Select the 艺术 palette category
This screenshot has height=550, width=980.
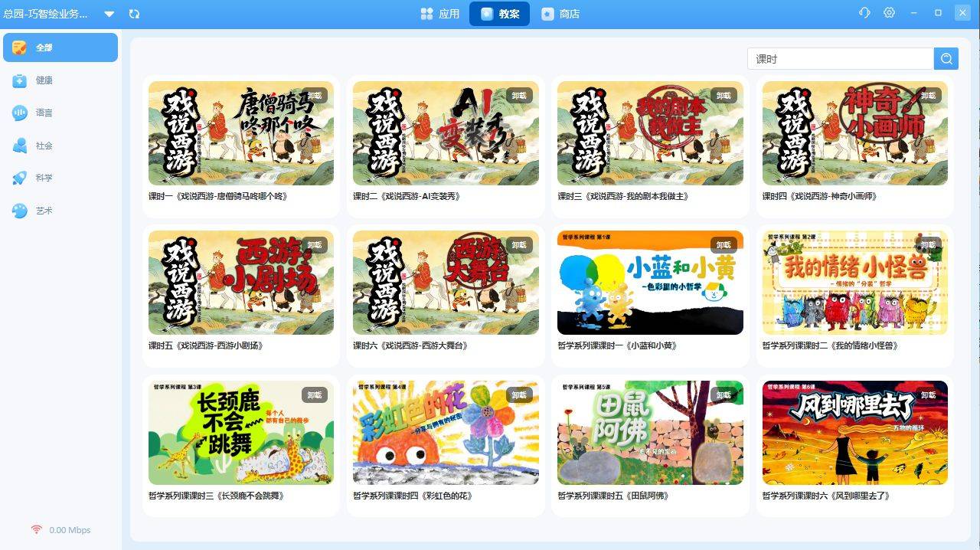(x=20, y=211)
